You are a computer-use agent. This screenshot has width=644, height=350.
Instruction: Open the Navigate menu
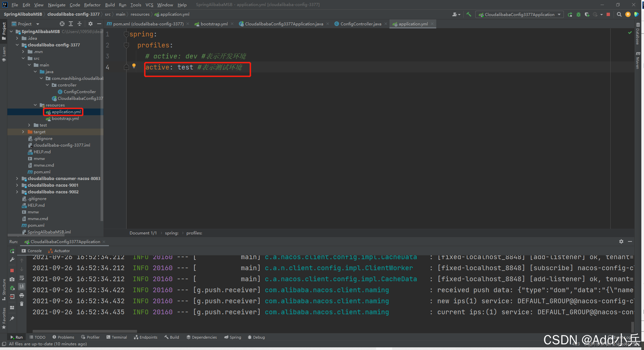[x=56, y=5]
